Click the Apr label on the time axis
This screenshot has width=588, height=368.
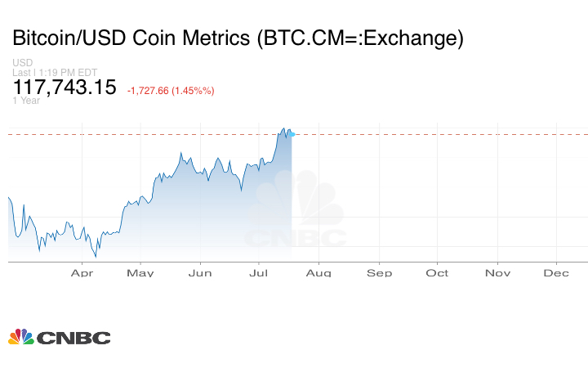point(82,272)
